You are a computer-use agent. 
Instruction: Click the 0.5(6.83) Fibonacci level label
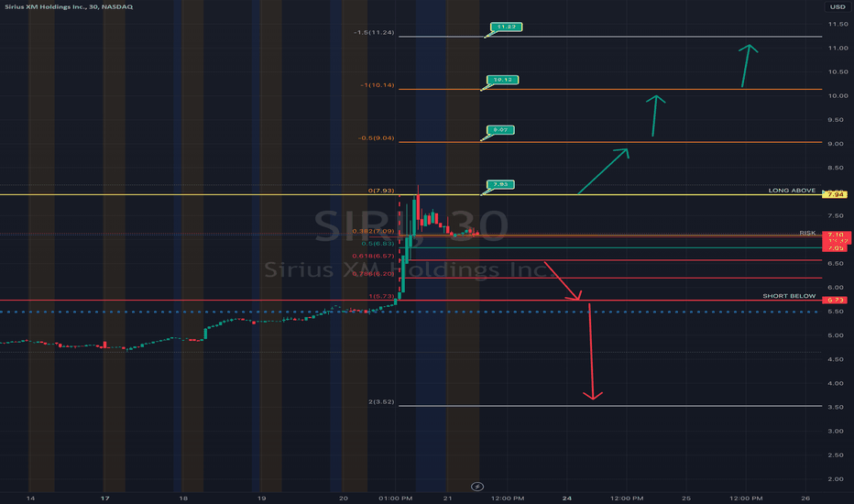(x=378, y=244)
